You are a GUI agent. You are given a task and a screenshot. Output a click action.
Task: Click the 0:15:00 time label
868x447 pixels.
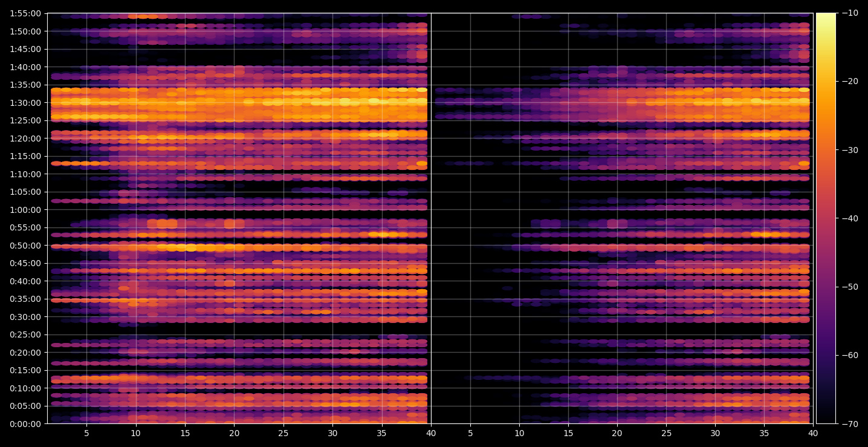[x=25, y=370]
